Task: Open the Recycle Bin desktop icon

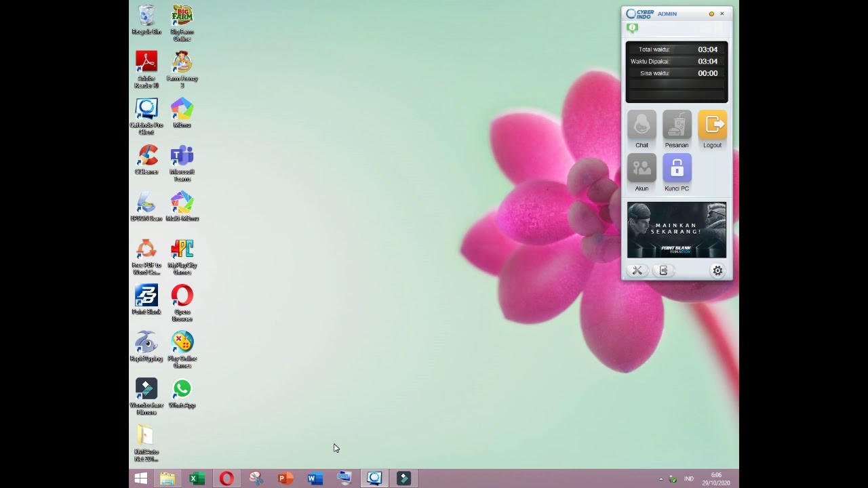Action: coord(146,20)
